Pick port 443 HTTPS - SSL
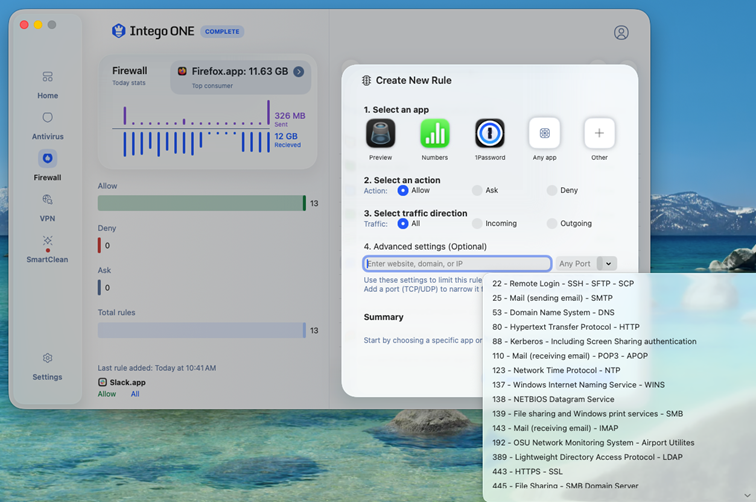 [x=527, y=472]
